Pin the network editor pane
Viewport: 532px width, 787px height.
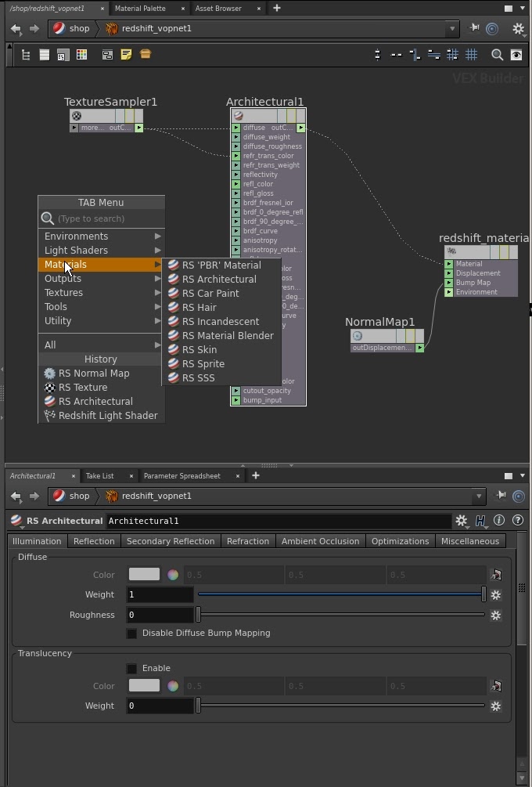474,29
